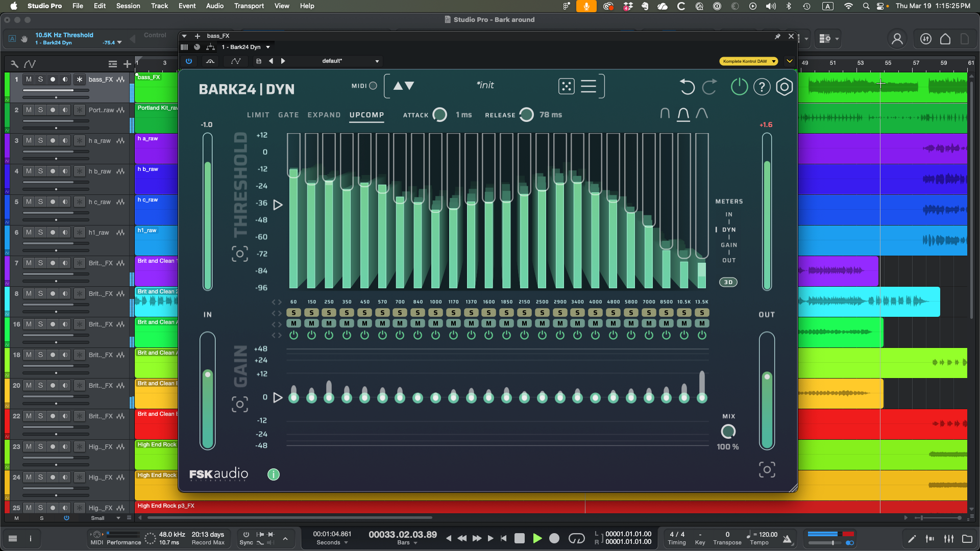Click the Brit and Clean clip on track 8
The height and width of the screenshot is (551, 980).
click(156, 302)
